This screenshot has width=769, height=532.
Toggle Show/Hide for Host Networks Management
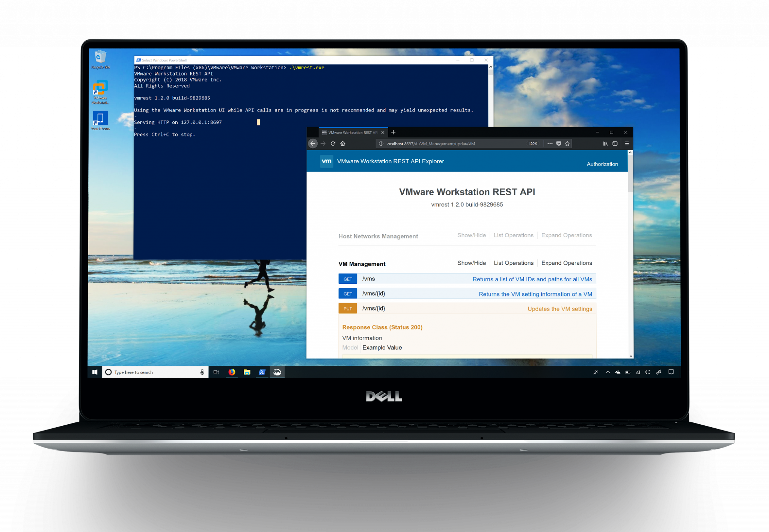[x=472, y=235]
